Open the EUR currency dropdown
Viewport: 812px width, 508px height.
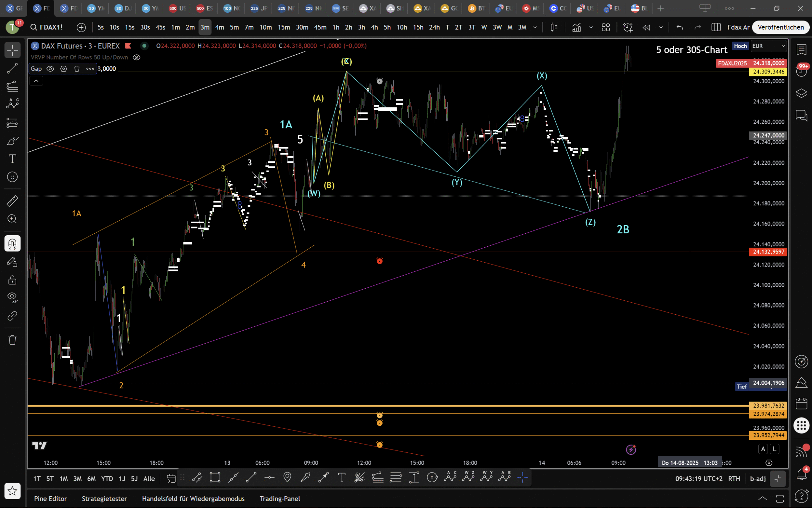pos(768,46)
